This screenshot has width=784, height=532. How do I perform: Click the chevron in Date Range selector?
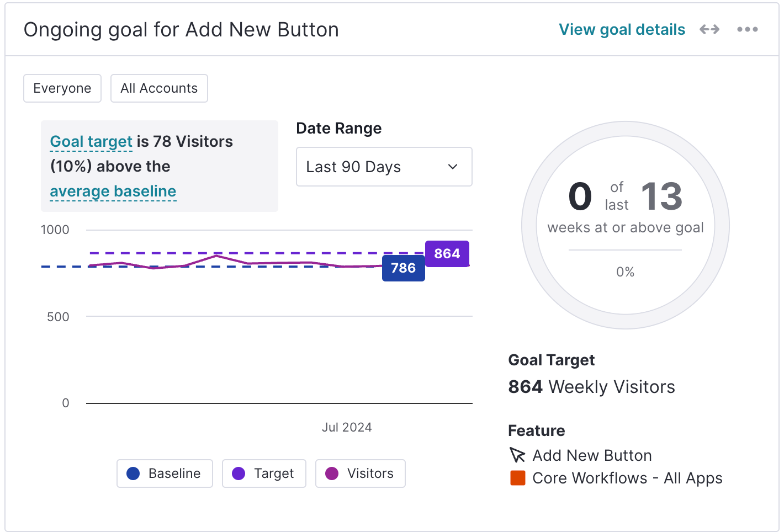pos(453,167)
